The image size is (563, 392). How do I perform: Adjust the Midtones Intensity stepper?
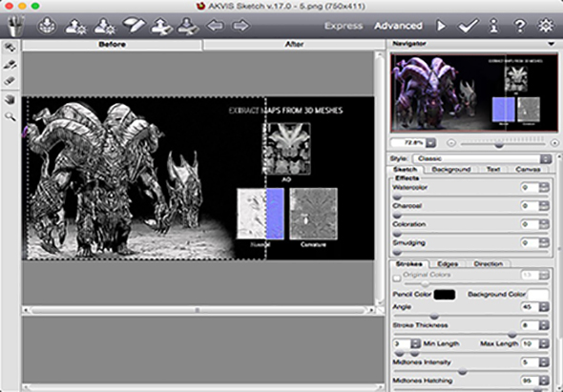(x=544, y=362)
